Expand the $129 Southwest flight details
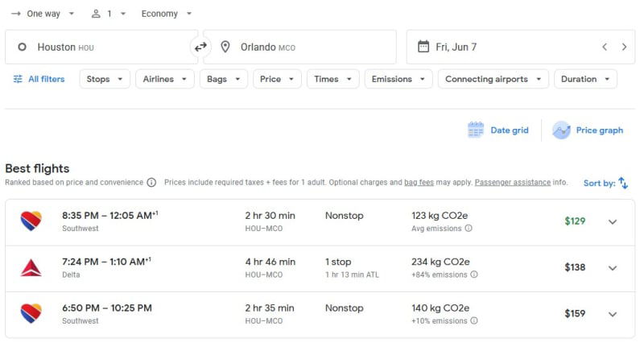644x355 pixels. pyautogui.click(x=613, y=222)
